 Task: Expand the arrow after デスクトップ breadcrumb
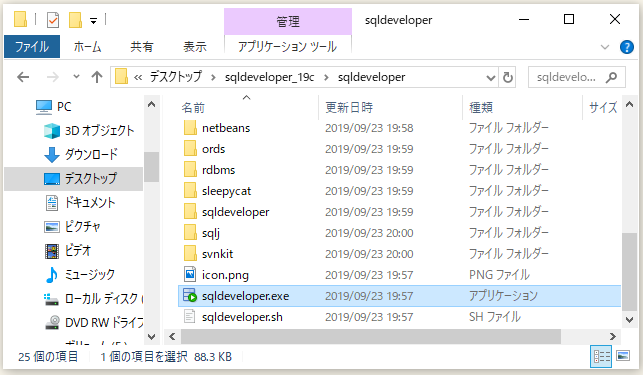coord(213,77)
